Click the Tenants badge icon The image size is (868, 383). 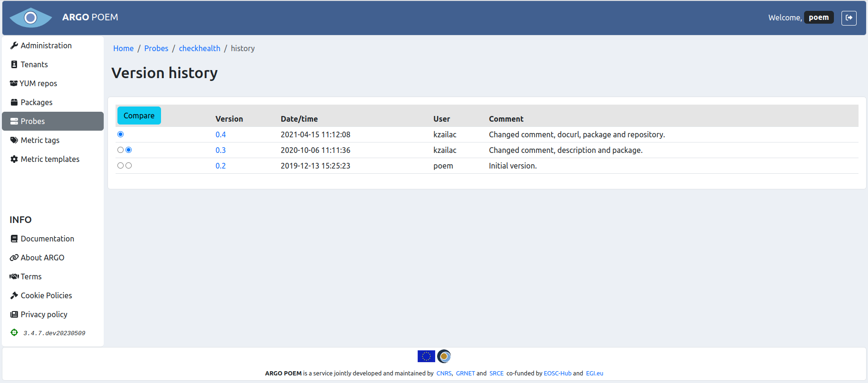(x=14, y=64)
